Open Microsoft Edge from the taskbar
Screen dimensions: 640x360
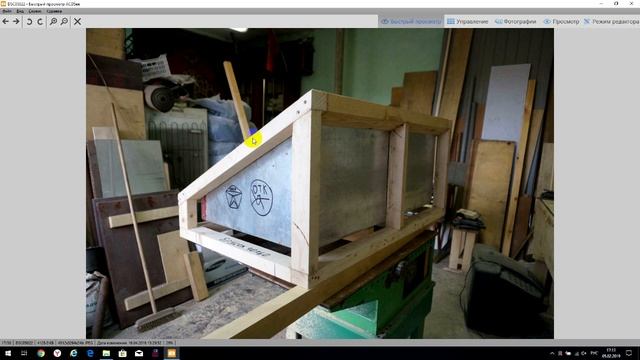[x=90, y=353]
